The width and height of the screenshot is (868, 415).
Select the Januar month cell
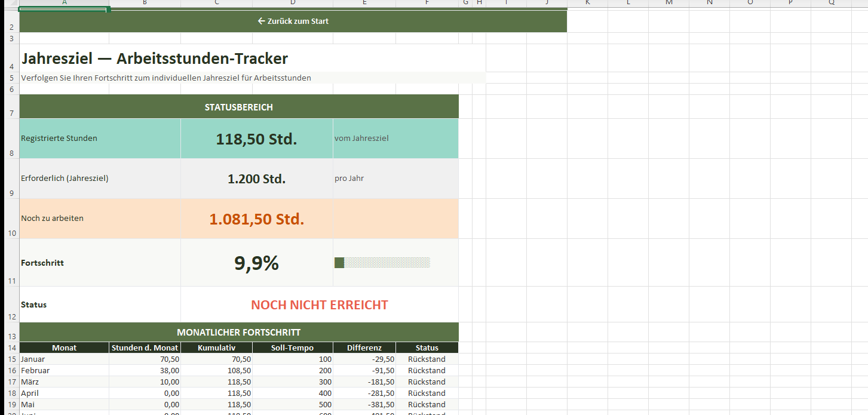64,359
